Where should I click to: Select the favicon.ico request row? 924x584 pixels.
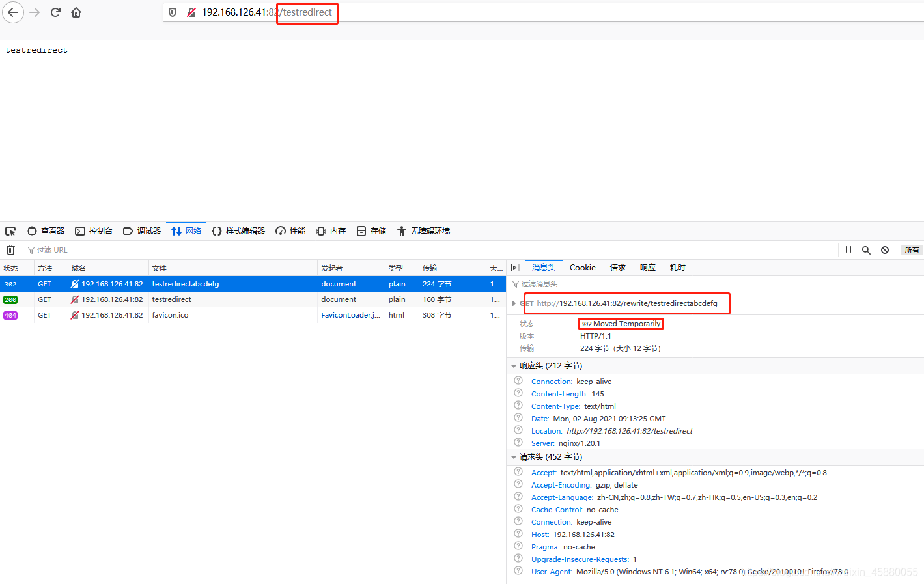pos(253,315)
